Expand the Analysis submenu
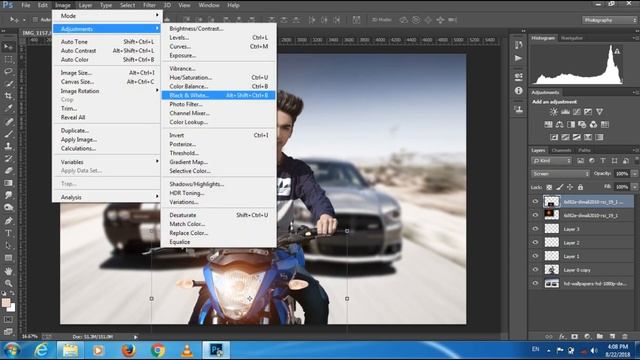640x360 pixels. 107,197
